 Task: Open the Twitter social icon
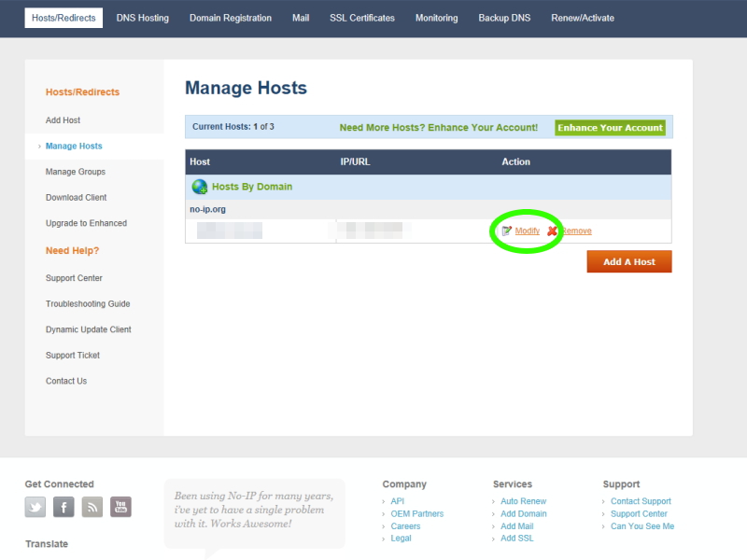(x=35, y=507)
